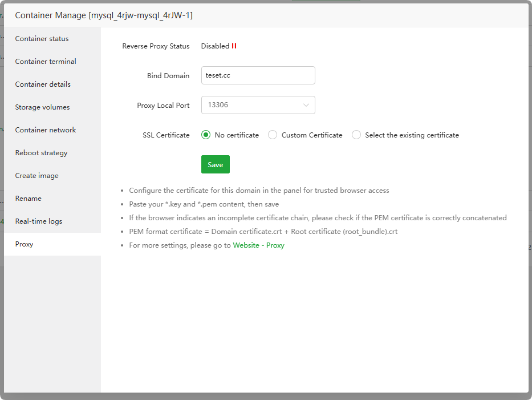Pick Select the existing certificate option
The image size is (532, 400).
click(x=356, y=135)
